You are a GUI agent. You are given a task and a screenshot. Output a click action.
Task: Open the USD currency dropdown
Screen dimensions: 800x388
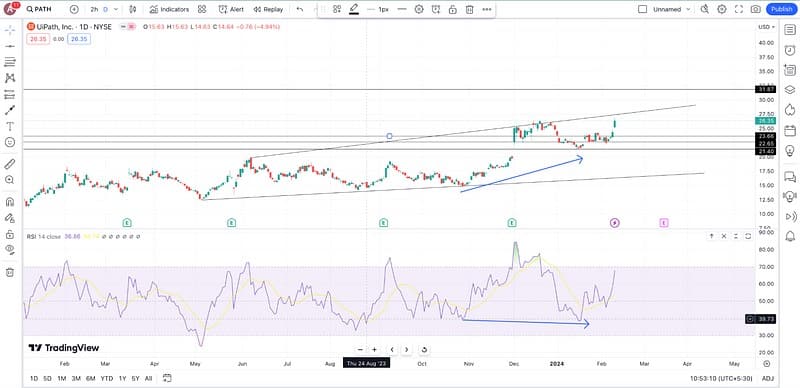(766, 27)
